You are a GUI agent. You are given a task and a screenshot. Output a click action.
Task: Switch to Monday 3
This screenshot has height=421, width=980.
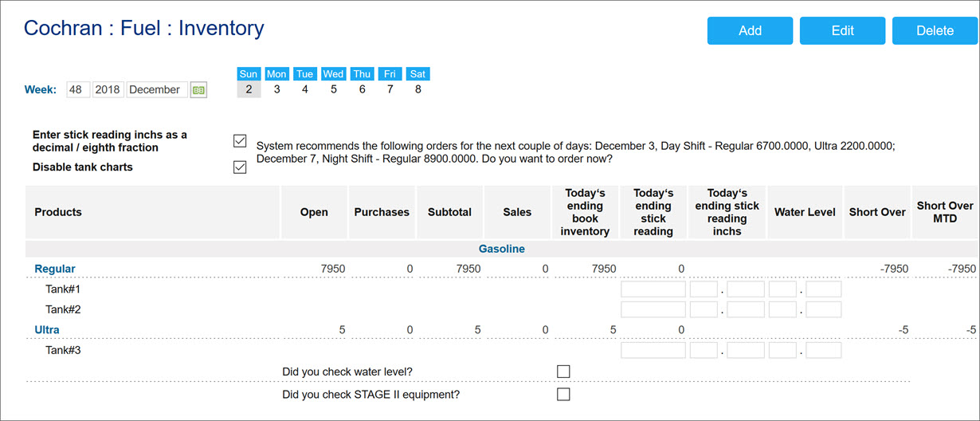click(276, 89)
